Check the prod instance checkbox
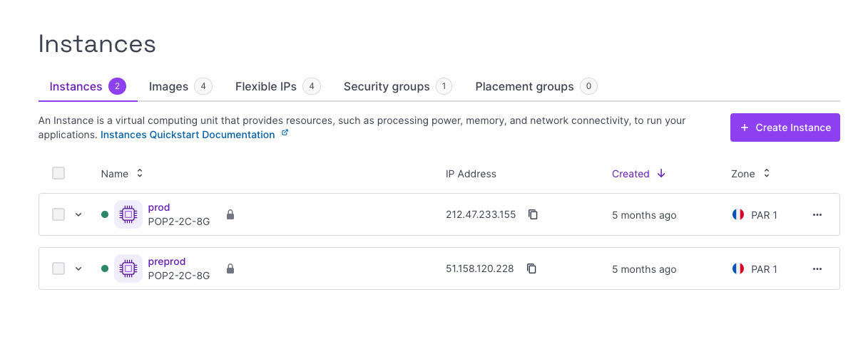The height and width of the screenshot is (344, 868). (58, 214)
